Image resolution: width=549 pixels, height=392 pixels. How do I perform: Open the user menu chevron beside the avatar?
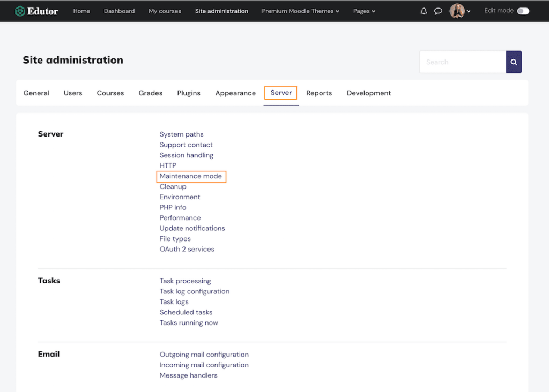coord(469,11)
